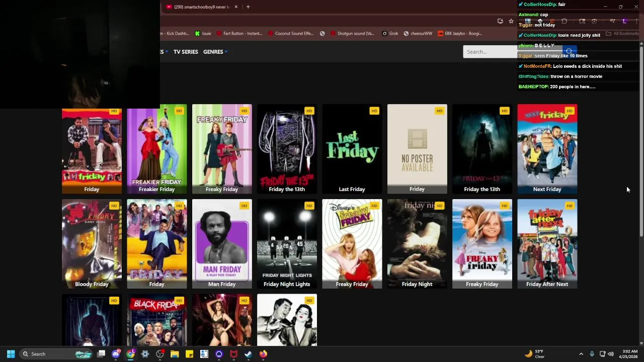Open the network tray icon
This screenshot has height=362, width=644.
click(602, 354)
